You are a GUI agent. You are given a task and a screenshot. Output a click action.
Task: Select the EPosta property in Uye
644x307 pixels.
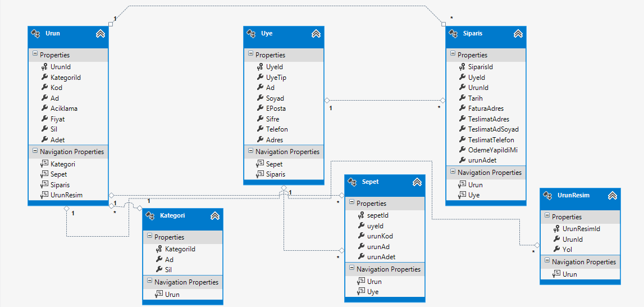point(276,109)
